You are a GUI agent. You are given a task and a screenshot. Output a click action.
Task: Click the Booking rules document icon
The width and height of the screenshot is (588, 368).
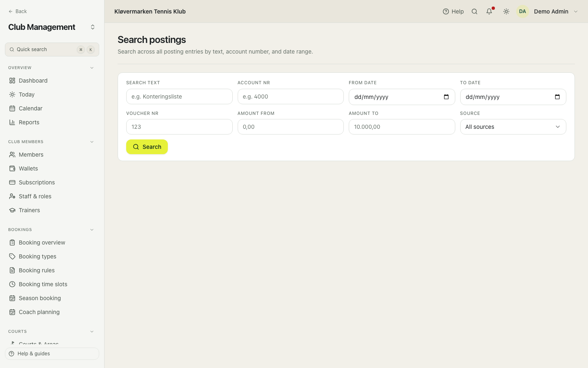[x=12, y=270]
